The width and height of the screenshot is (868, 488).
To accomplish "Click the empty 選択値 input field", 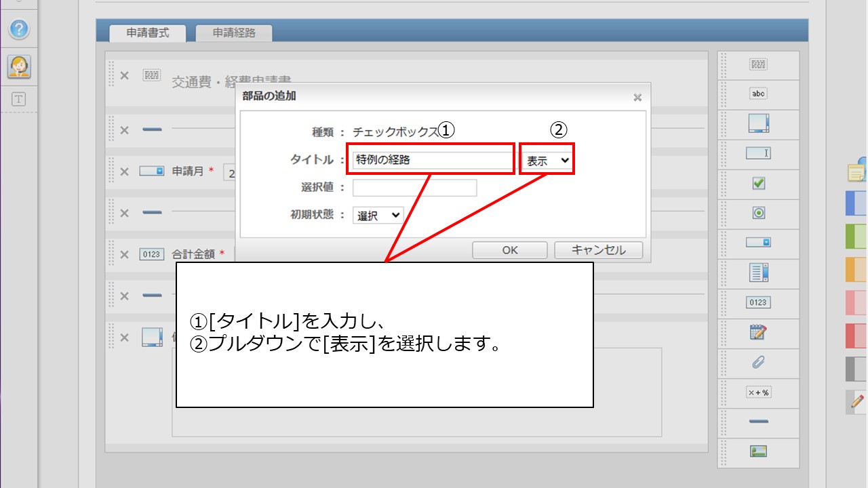I will pos(415,188).
